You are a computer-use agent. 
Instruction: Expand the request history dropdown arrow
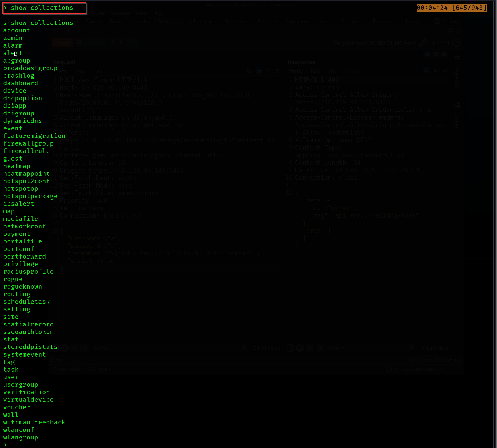click(x=120, y=43)
